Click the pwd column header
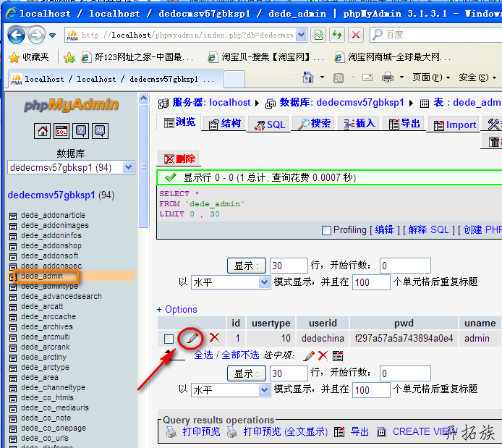Image resolution: width=502 pixels, height=448 pixels. [404, 323]
